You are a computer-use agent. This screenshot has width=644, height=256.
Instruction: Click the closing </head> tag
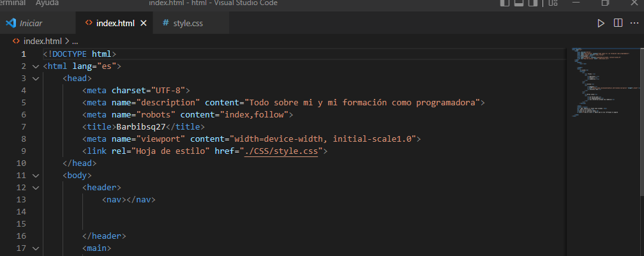click(x=80, y=163)
